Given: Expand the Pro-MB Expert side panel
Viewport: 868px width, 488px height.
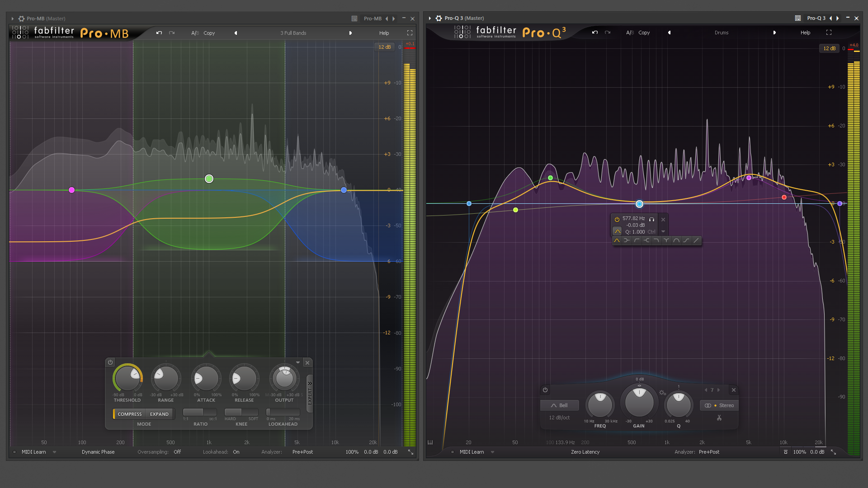Looking at the screenshot, I should (x=310, y=393).
